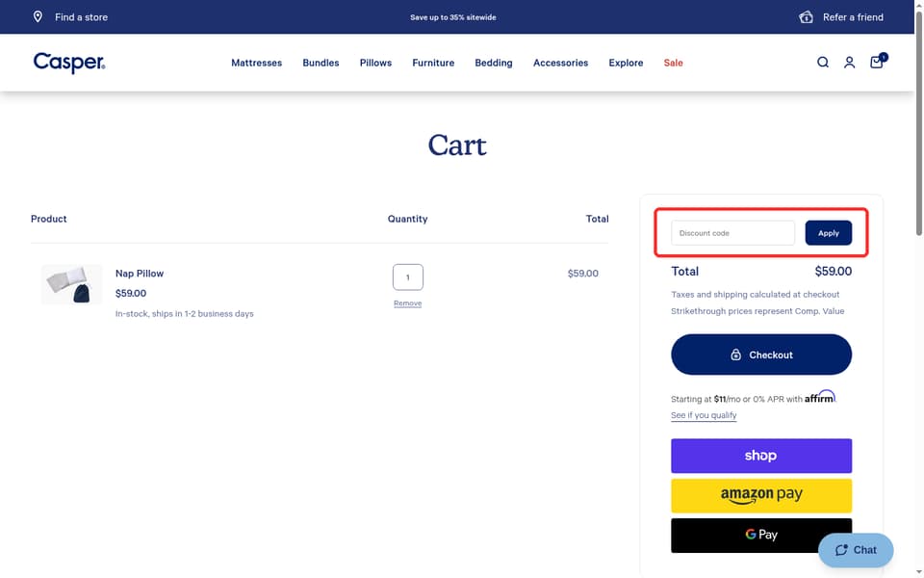Open the Refer a friend link
This screenshot has width=924, height=578.
tap(853, 17)
